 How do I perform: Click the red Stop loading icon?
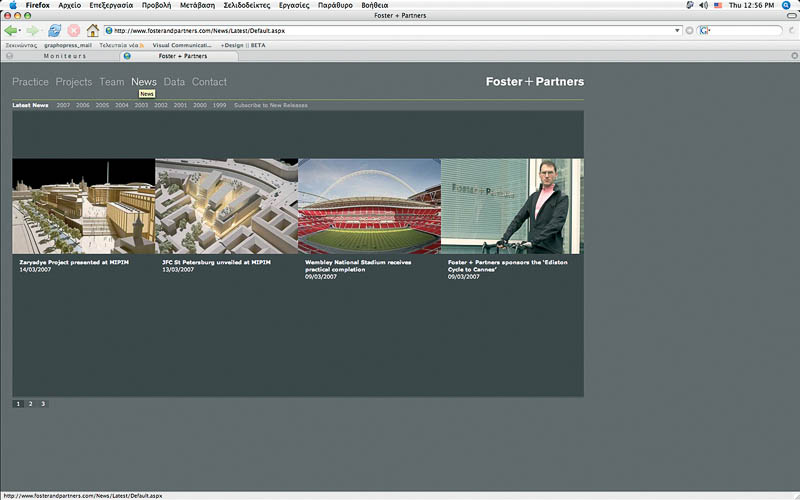74,31
